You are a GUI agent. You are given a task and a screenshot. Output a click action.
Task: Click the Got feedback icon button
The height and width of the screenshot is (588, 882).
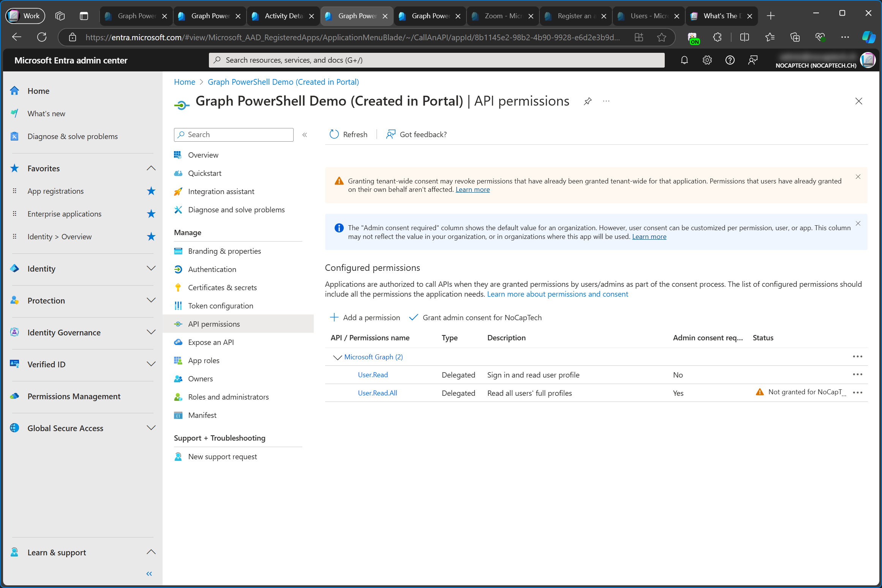[391, 134]
